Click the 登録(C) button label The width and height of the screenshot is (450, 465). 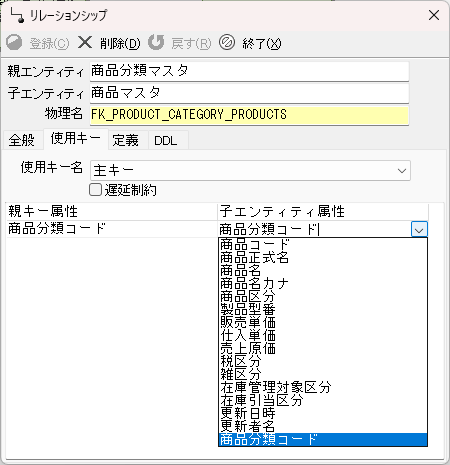(49, 43)
